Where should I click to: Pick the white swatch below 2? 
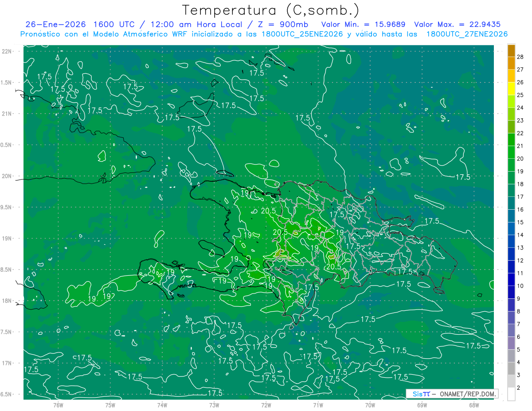pyautogui.click(x=511, y=394)
